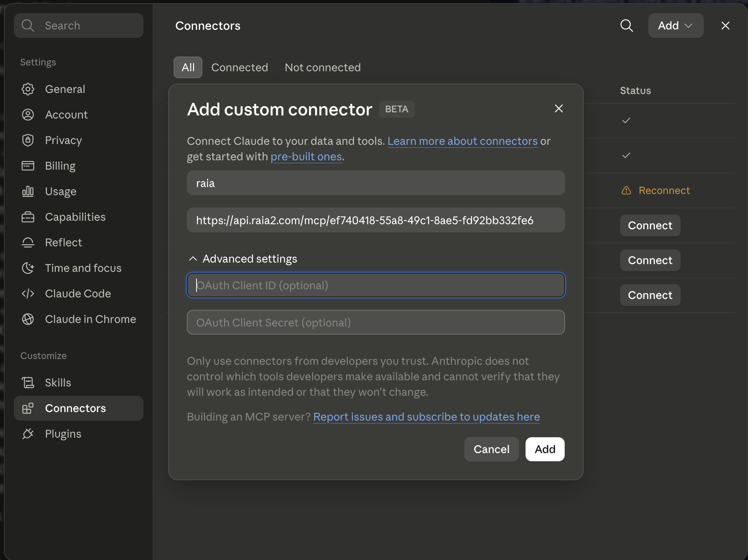Open the Plugins plug icon
Image resolution: width=748 pixels, height=560 pixels.
click(x=28, y=434)
